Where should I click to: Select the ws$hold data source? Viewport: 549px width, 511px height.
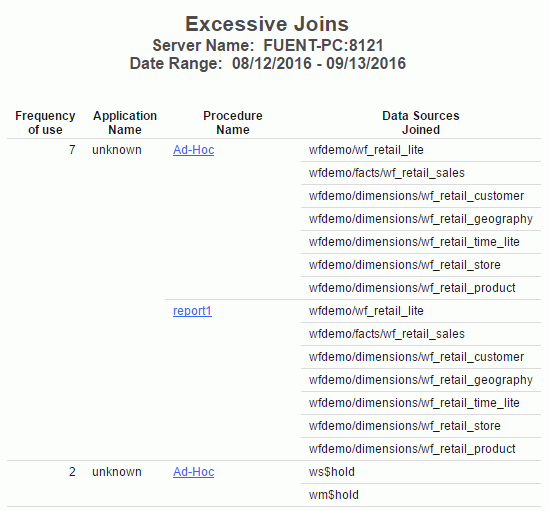pos(332,472)
